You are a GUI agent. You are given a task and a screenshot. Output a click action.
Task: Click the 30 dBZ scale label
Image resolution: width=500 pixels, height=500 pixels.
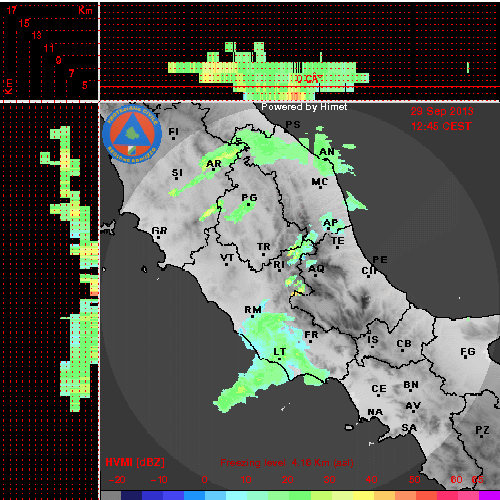tap(330, 480)
